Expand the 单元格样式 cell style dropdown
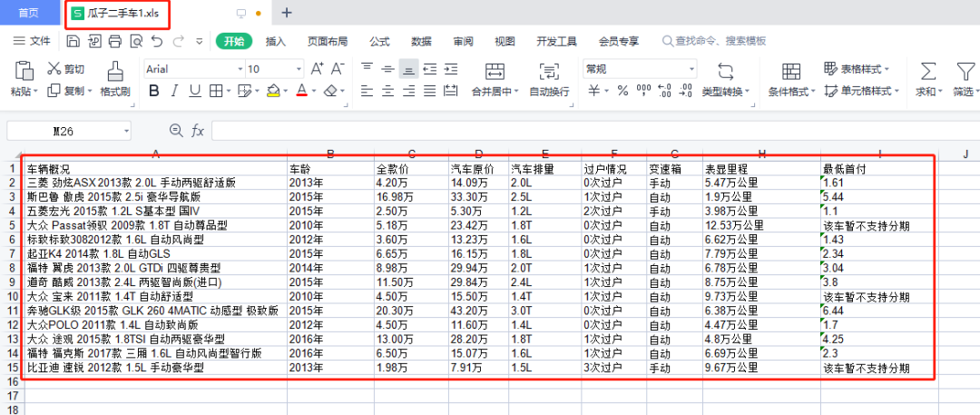 897,92
